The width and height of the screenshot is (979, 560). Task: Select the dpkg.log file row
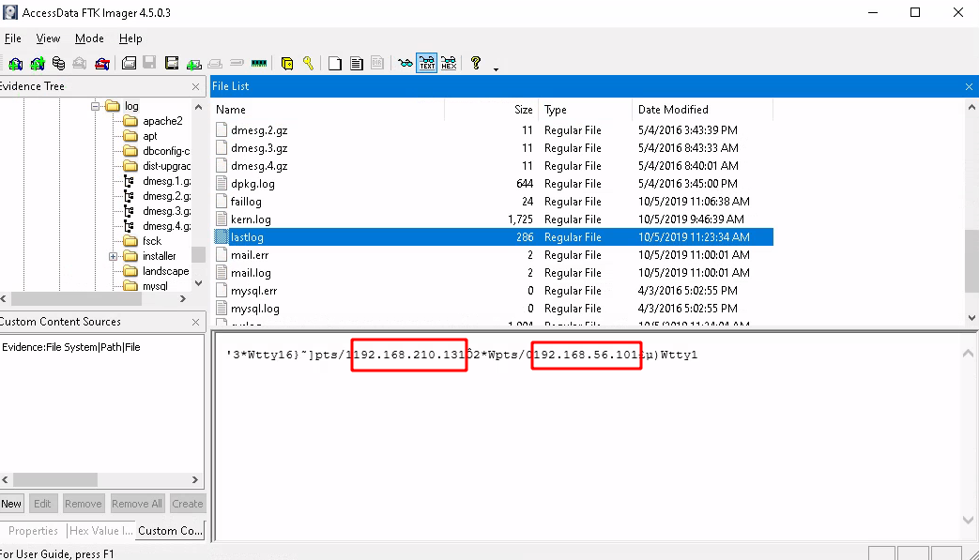click(x=493, y=184)
